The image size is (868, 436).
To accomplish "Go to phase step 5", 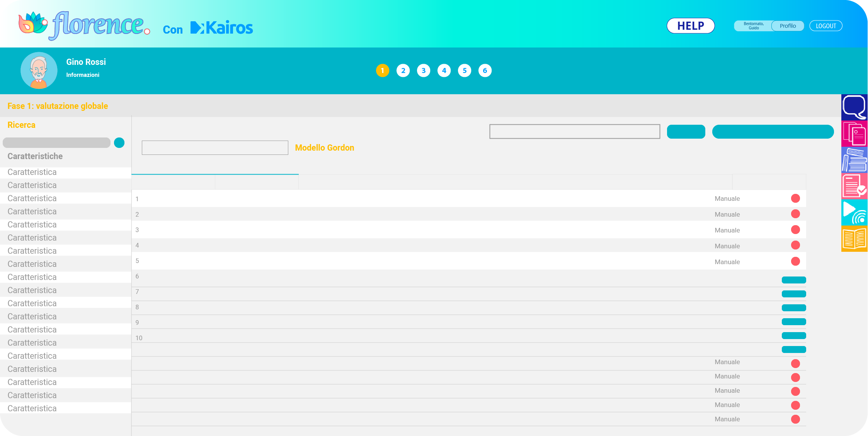I will pyautogui.click(x=465, y=70).
